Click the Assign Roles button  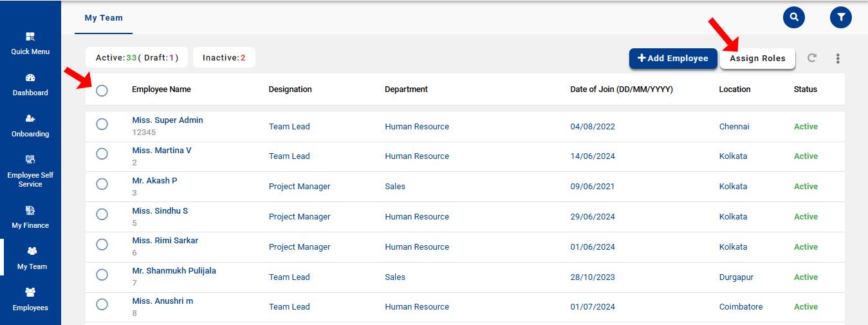pos(757,59)
